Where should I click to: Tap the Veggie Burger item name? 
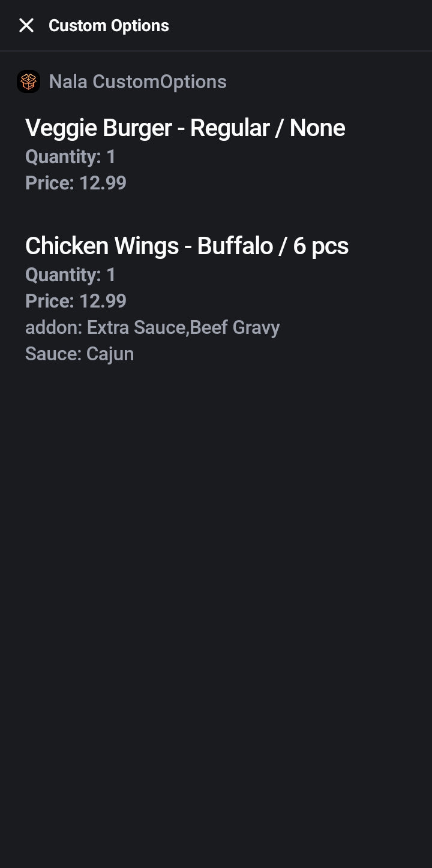click(x=98, y=128)
